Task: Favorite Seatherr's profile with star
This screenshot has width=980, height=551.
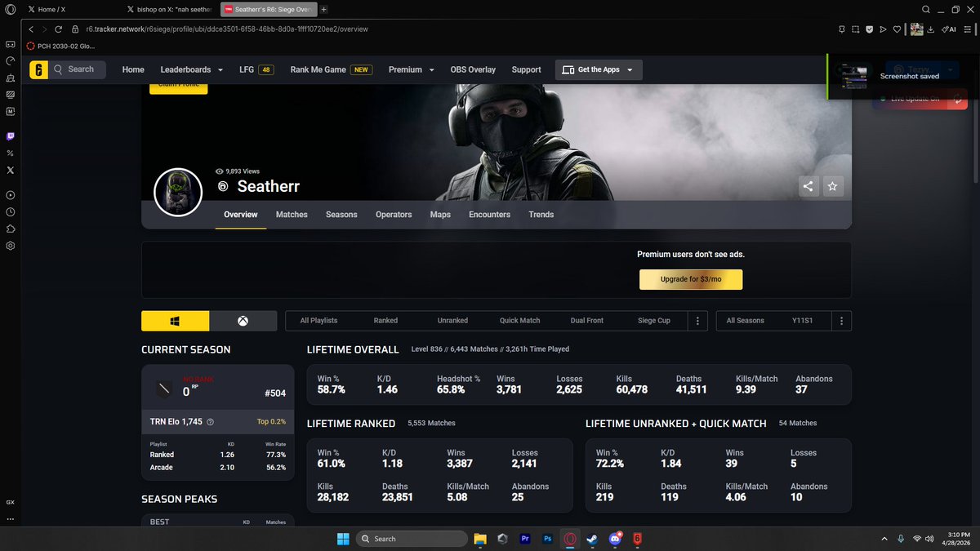Action: [x=832, y=186]
